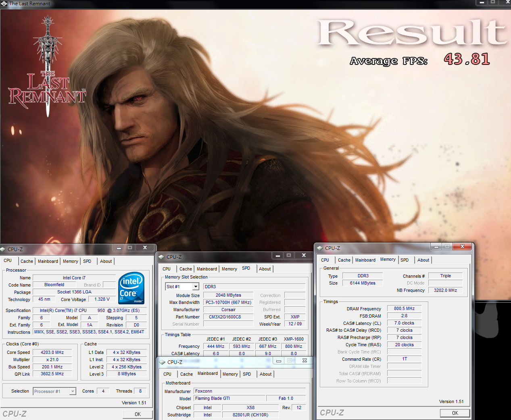Click the Module Size value 2048 MBytes

[228, 295]
